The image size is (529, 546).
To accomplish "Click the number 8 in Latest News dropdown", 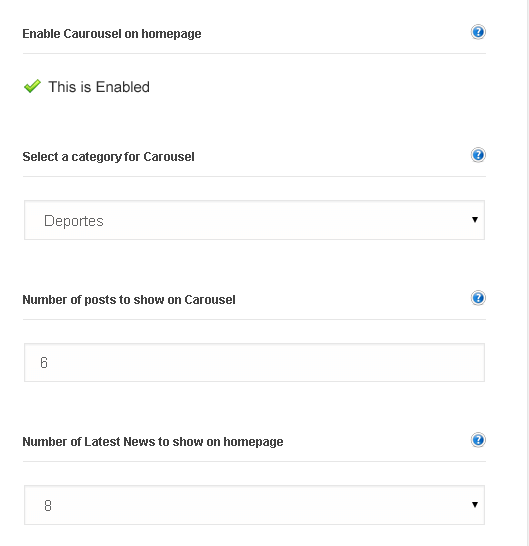I will click(x=48, y=505).
